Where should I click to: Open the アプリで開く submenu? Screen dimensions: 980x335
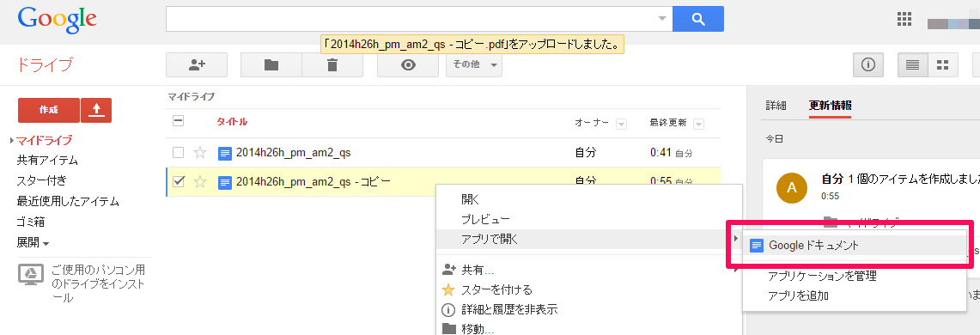coord(588,239)
